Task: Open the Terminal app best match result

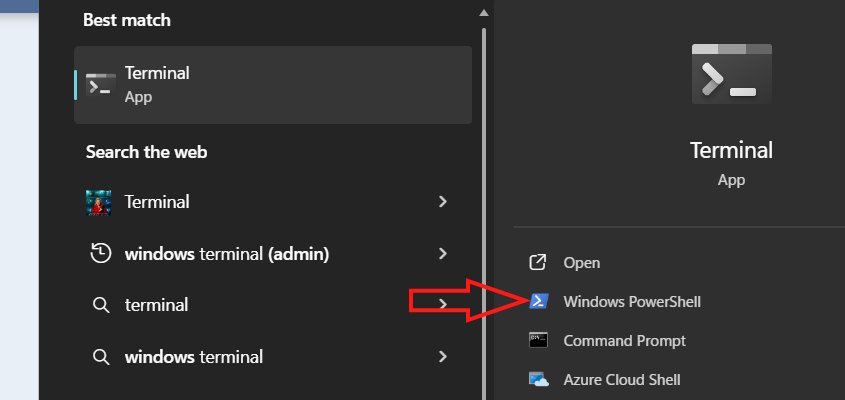Action: click(x=273, y=85)
